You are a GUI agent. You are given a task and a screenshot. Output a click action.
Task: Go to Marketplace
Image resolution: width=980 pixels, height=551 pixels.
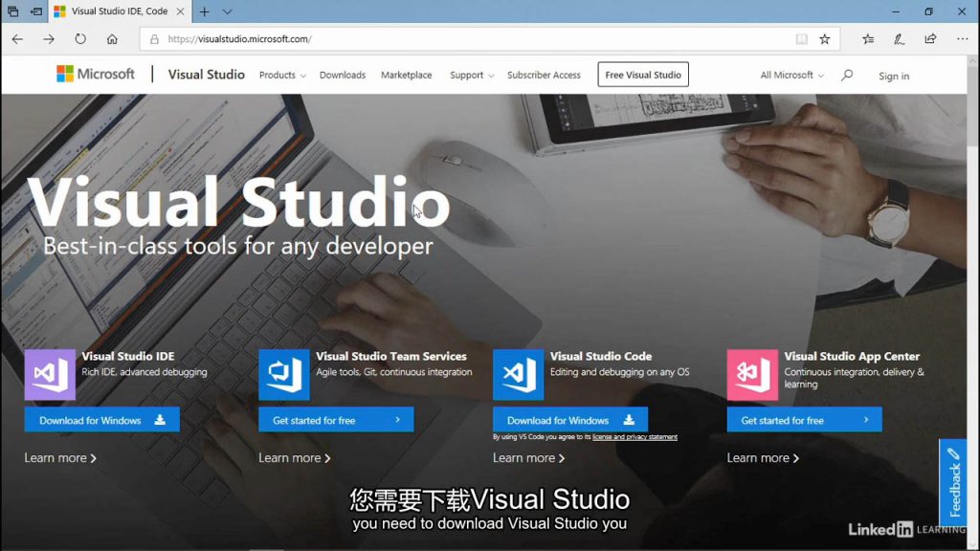click(406, 75)
